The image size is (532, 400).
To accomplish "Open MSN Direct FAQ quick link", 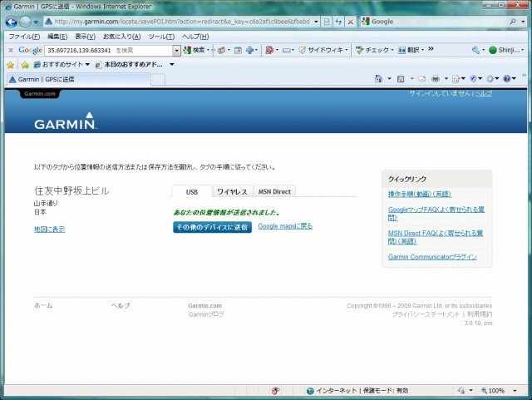I will coord(436,237).
